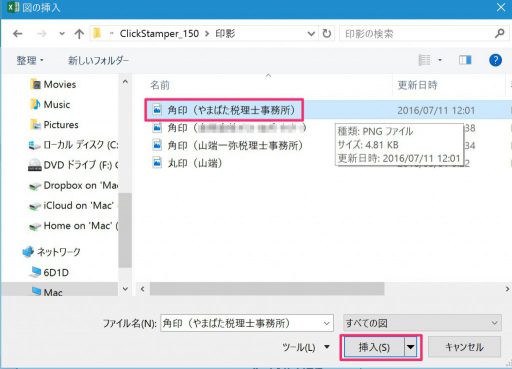Open the ツール(L) menu
Image resolution: width=512 pixels, height=369 pixels.
(306, 348)
